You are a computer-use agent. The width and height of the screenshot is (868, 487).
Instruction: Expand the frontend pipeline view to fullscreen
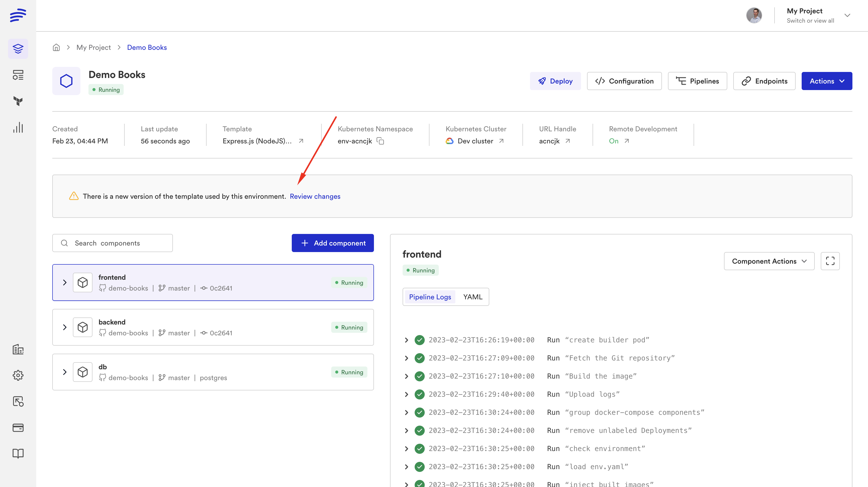point(830,261)
